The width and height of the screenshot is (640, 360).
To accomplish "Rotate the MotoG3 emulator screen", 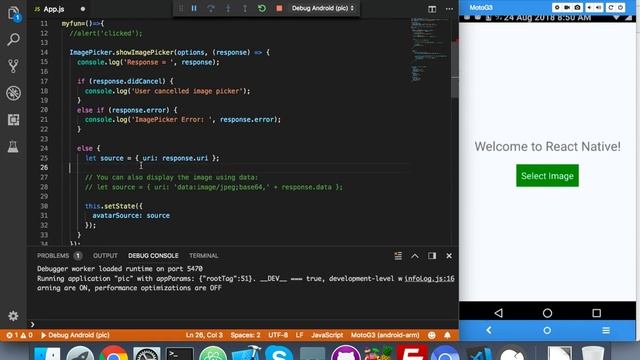I will [611, 7].
